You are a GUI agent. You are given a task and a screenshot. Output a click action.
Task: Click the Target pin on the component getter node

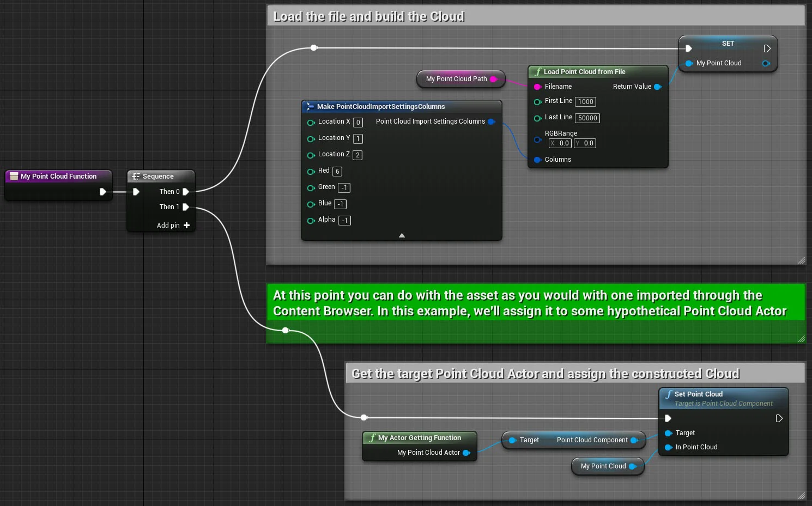512,440
